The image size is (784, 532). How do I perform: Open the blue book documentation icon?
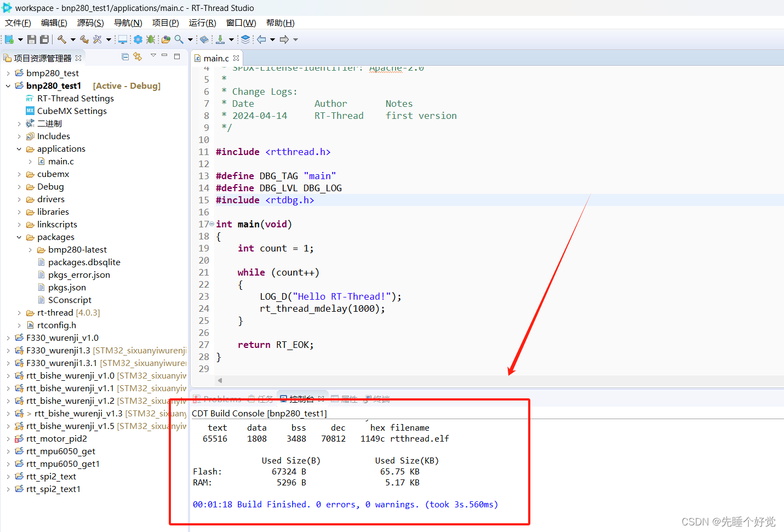click(204, 39)
